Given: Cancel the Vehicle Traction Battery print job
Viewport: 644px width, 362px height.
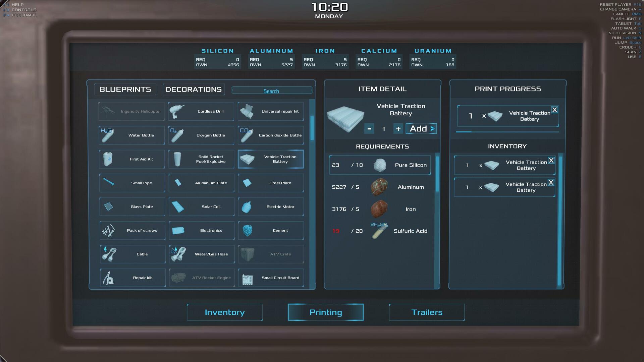Looking at the screenshot, I should click(x=554, y=110).
